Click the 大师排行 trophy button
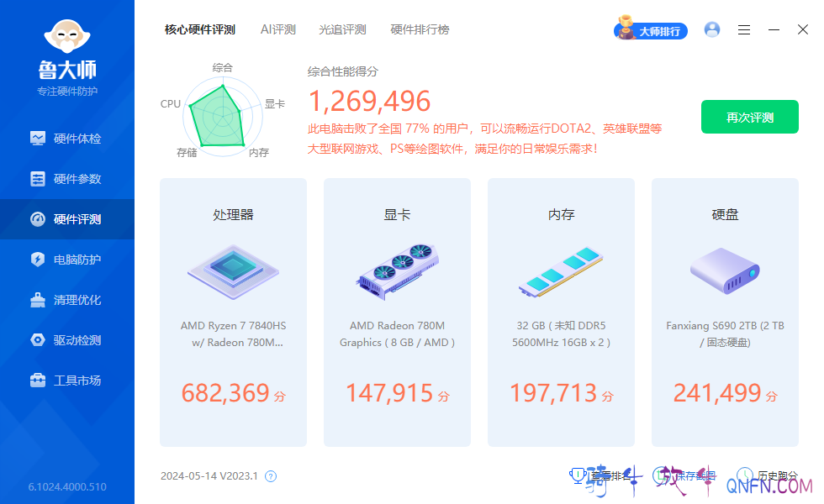Viewport: 824px width, 504px height. pyautogui.click(x=652, y=31)
